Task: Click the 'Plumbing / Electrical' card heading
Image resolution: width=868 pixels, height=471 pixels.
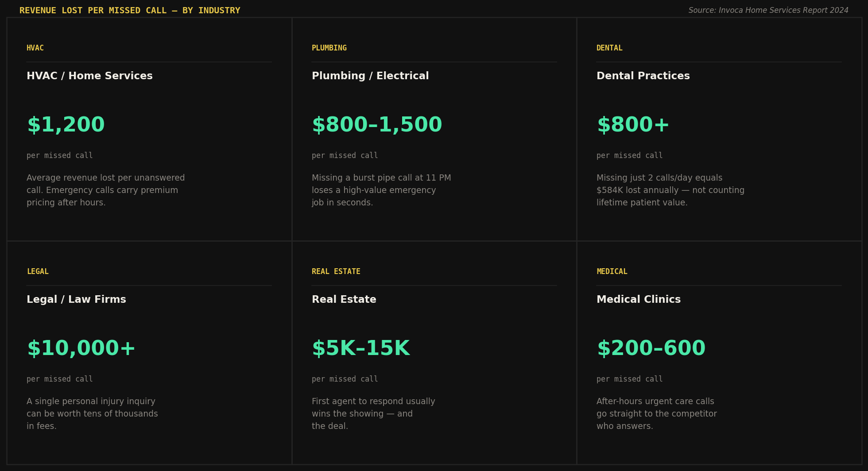Action: click(370, 76)
